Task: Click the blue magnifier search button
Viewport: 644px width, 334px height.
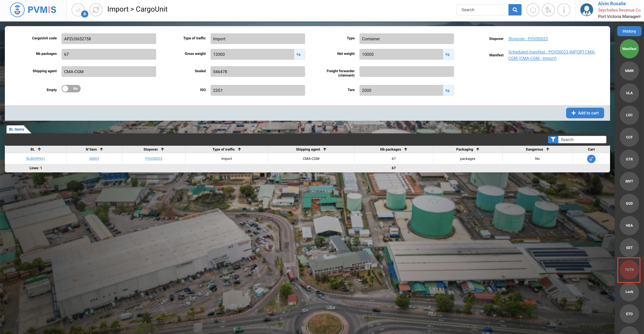Action: click(515, 10)
